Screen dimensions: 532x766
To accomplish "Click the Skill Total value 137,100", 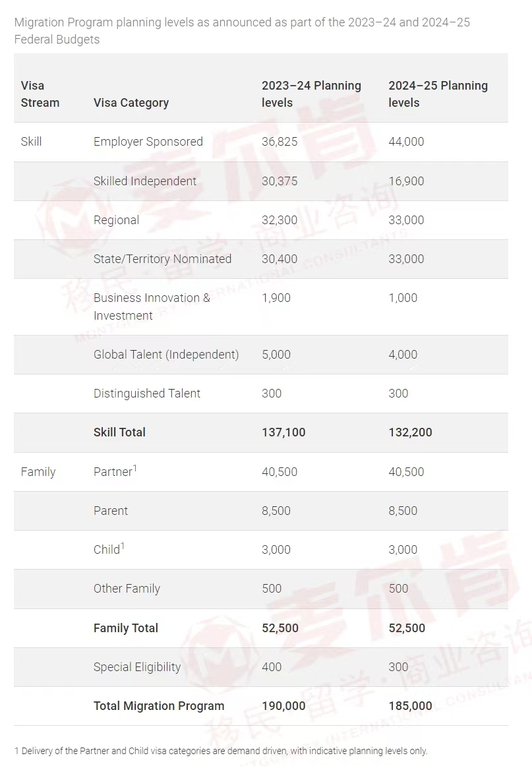I will [x=283, y=432].
